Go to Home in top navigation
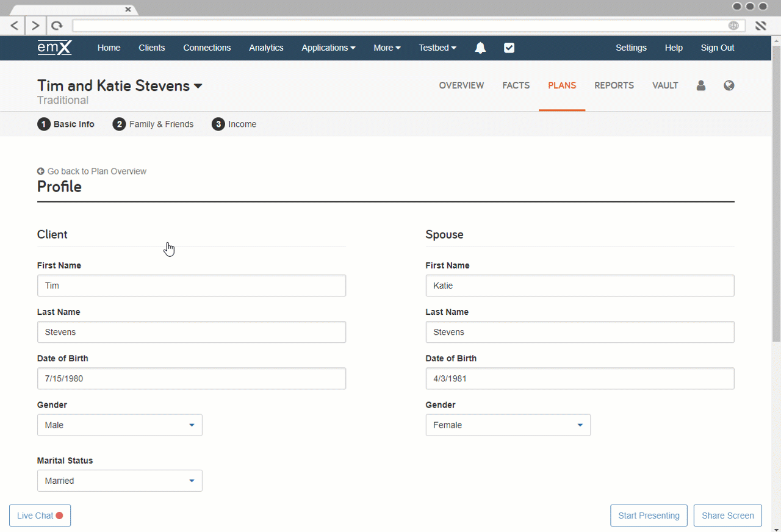This screenshot has width=781, height=532. click(109, 48)
